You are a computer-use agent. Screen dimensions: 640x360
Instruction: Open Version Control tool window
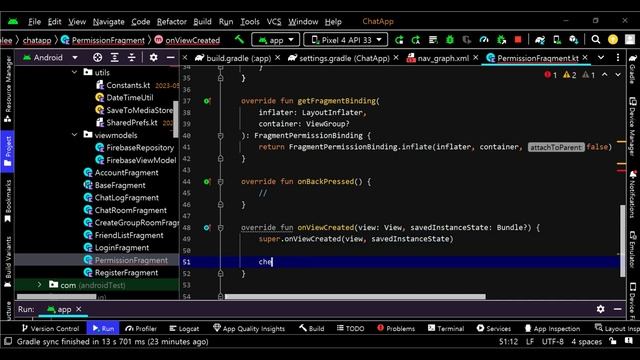[x=50, y=328]
